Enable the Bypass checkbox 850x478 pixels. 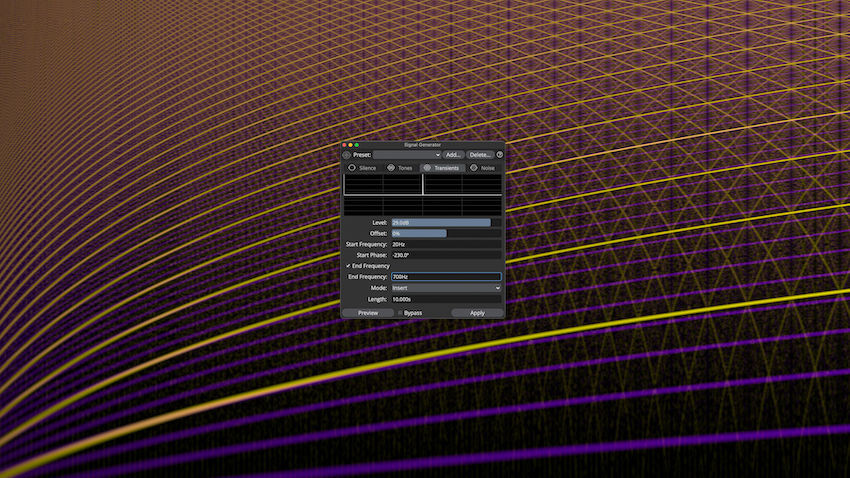pos(400,313)
